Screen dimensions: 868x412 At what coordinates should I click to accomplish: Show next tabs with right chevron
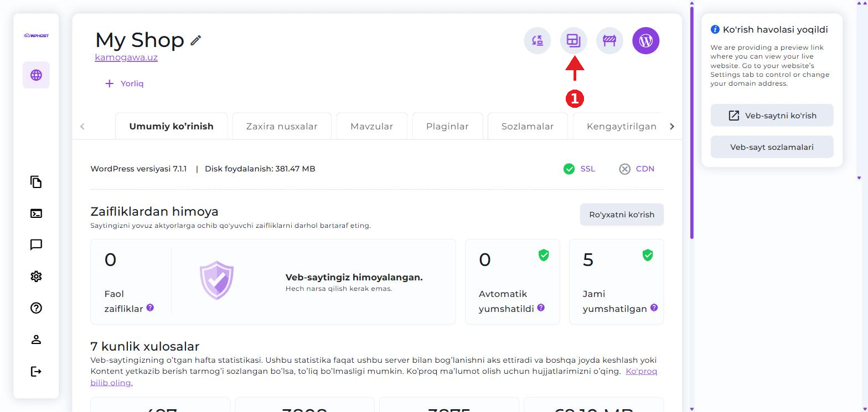coord(672,126)
